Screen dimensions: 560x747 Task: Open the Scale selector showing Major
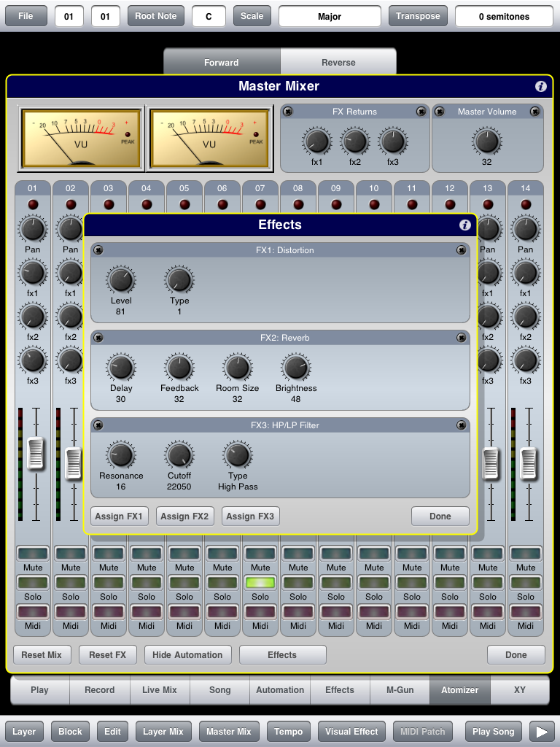tap(330, 16)
